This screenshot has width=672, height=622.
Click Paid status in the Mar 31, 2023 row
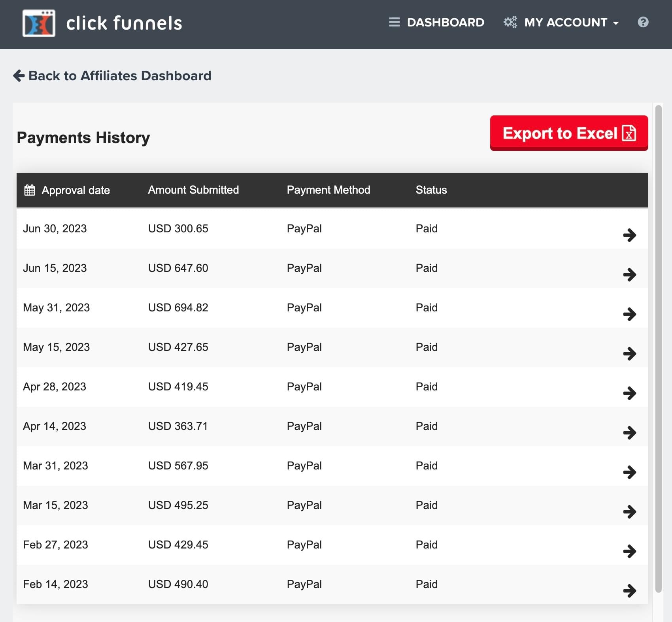click(x=427, y=466)
